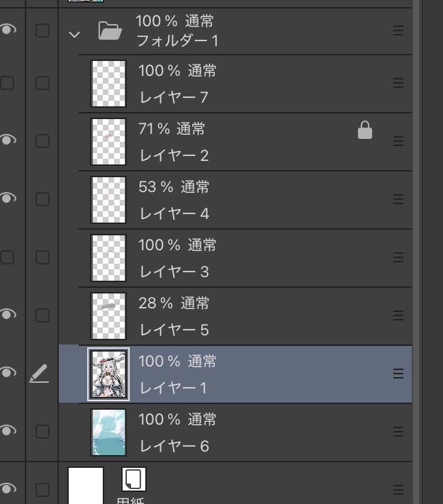
Task: Click the handle icon on レイヤー 6 row
Action: pyautogui.click(x=398, y=432)
